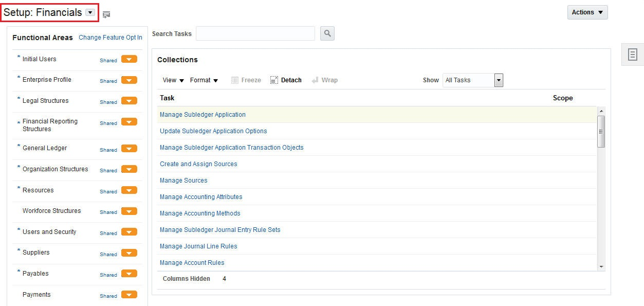The height and width of the screenshot is (306, 644).
Task: Click the task list scroll down arrow
Action: tap(601, 267)
